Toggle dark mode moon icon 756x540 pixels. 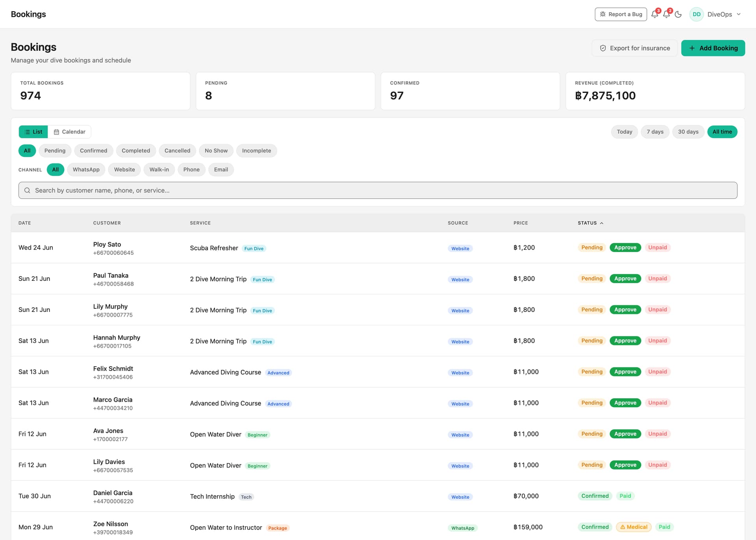pos(678,15)
